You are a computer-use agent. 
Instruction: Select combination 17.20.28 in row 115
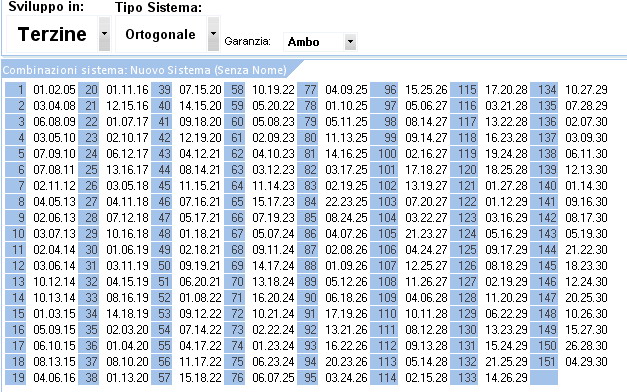[x=506, y=90]
